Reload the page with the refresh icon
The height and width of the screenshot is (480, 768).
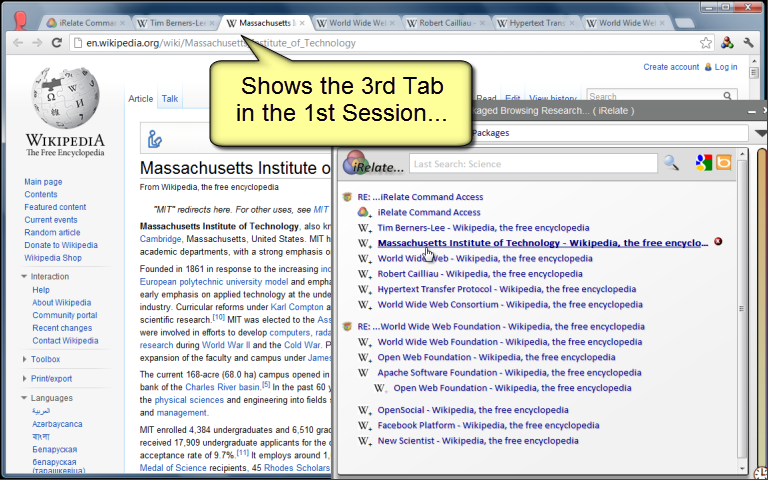57,43
